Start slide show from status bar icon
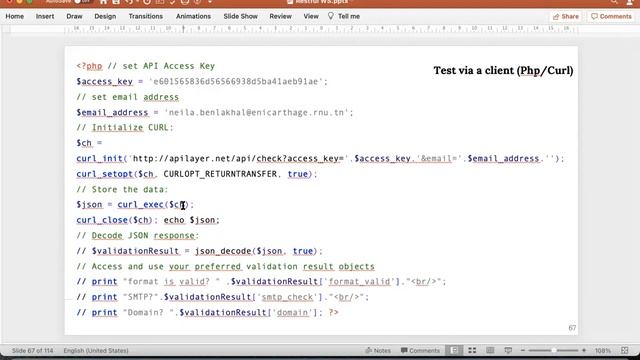Image resolution: width=640 pixels, height=360 pixels. (508, 350)
